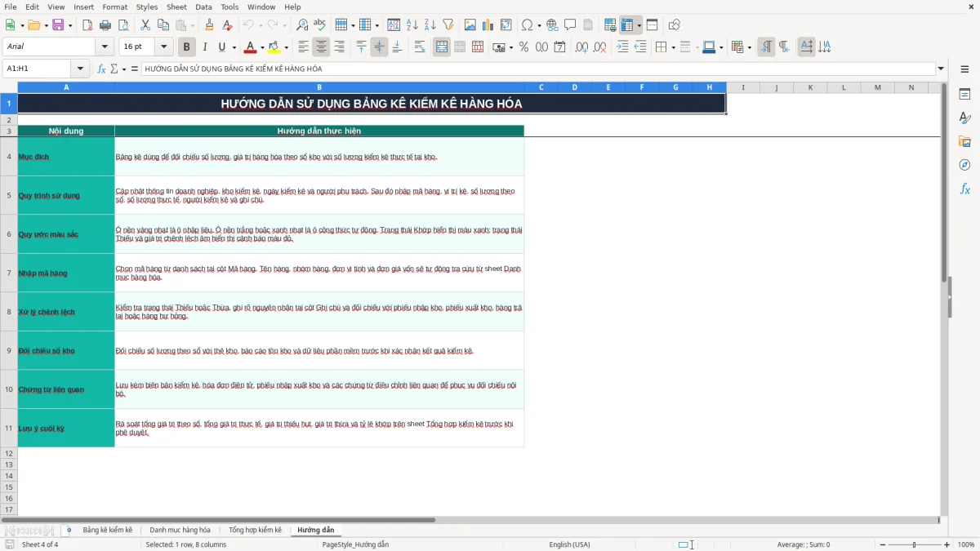Toggle Underline formatting
Viewport: 980px width, 551px height.
coord(221,47)
